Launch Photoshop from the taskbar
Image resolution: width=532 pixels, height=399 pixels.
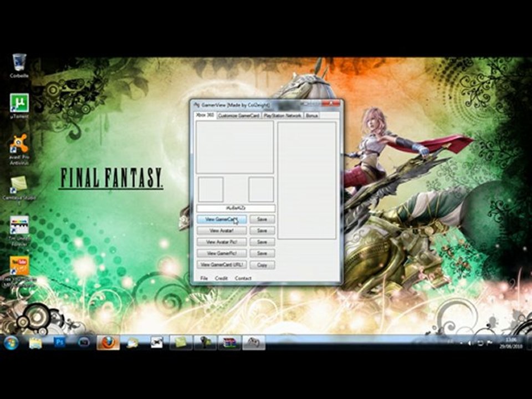[x=60, y=342]
